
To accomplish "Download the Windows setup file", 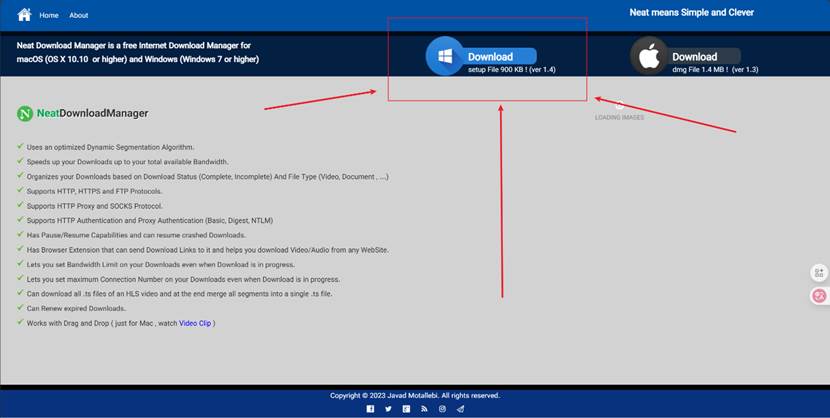I will [501, 56].
